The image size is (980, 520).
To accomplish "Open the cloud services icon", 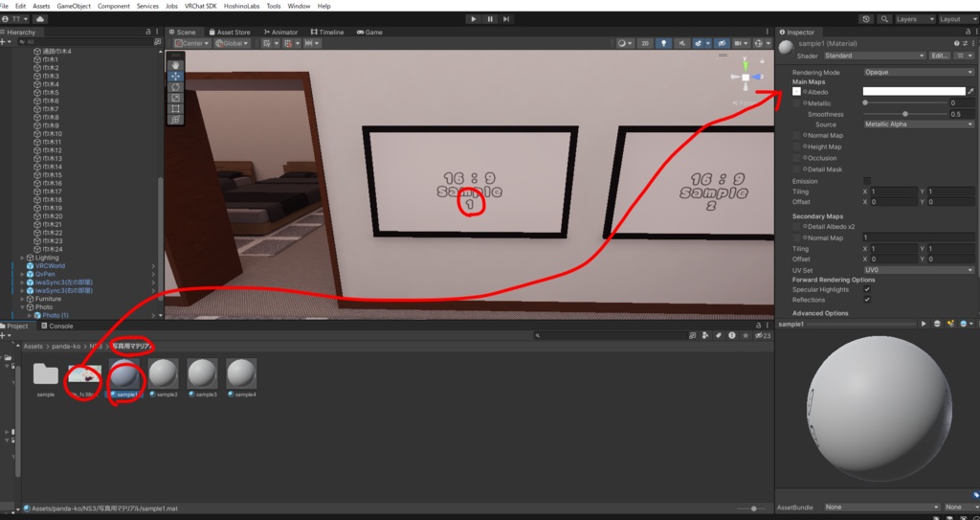I will click(x=40, y=19).
